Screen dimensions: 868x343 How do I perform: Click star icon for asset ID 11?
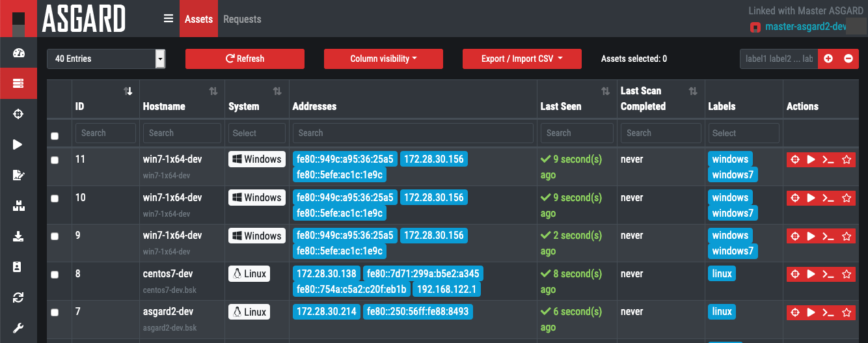tap(847, 160)
